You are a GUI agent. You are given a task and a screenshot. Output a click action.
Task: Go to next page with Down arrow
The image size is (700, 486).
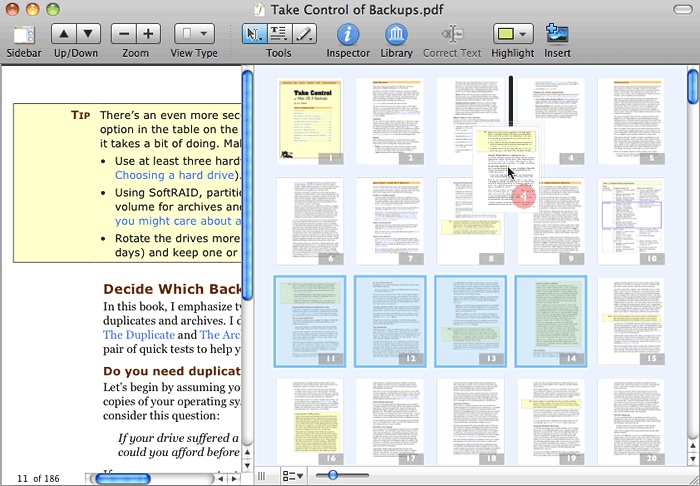point(88,33)
